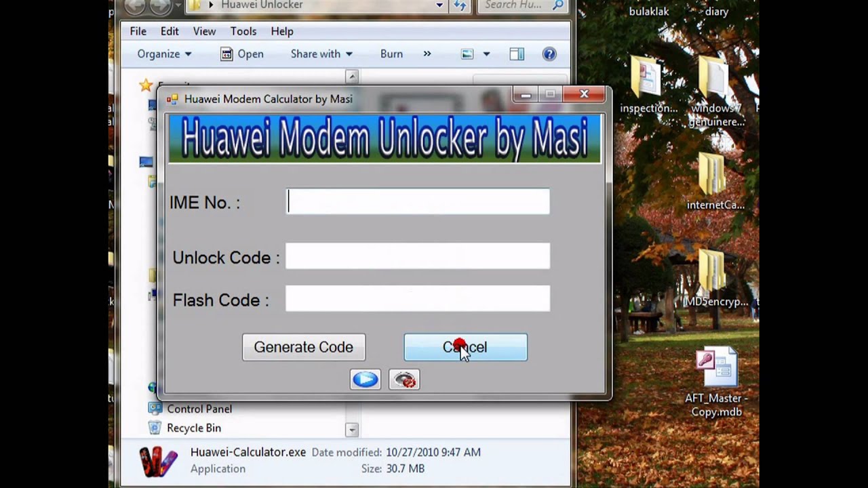Click the red-eye icon button beside play
This screenshot has height=488, width=868.
(404, 379)
